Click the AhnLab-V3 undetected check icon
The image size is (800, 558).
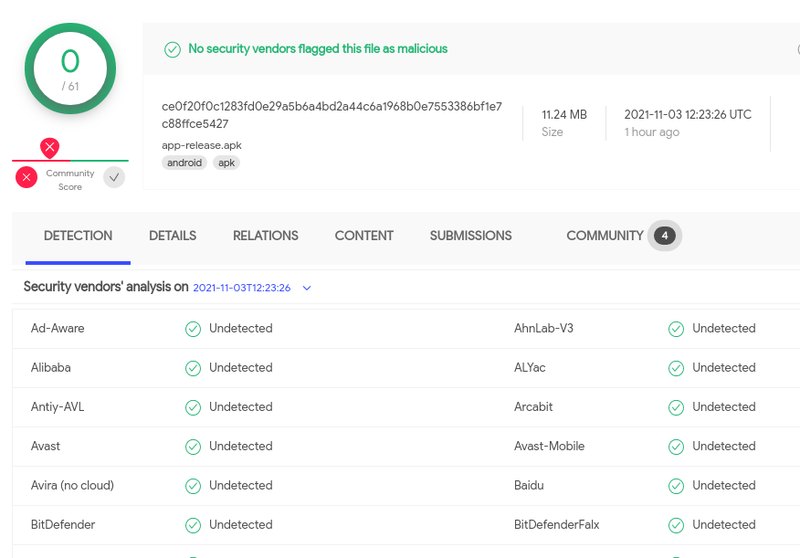click(676, 329)
